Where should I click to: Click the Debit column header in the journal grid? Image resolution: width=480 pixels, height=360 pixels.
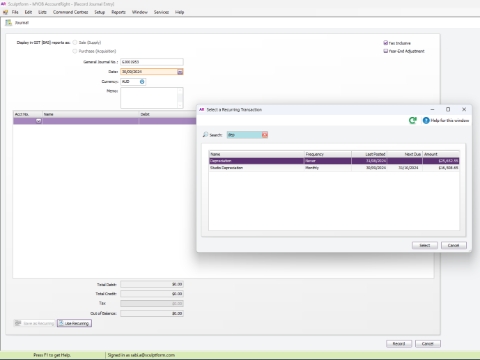167,114
